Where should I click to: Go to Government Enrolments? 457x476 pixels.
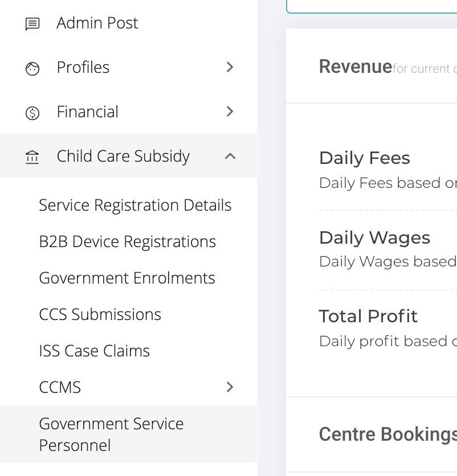coord(127,278)
